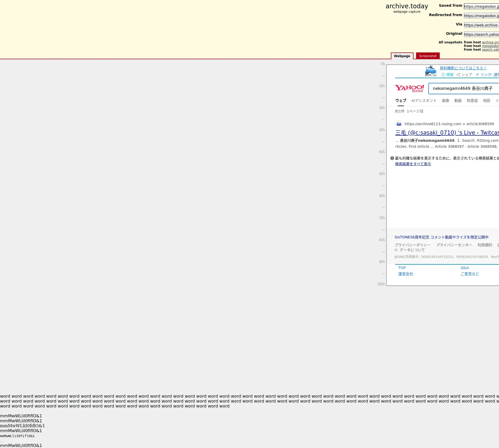This screenshot has width=499, height=448.
Task: Click the info icon beside the 最も的確な結果 notice
Action: (392, 158)
